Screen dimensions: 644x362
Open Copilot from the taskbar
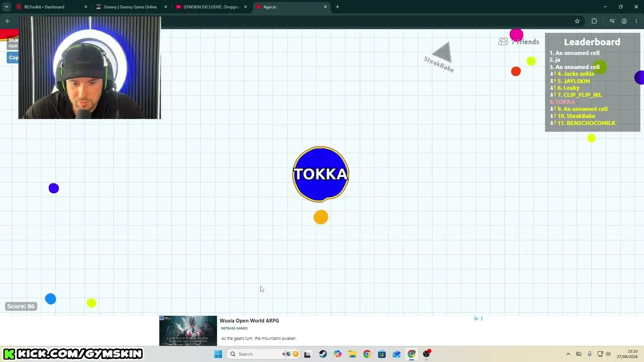tap(338, 354)
